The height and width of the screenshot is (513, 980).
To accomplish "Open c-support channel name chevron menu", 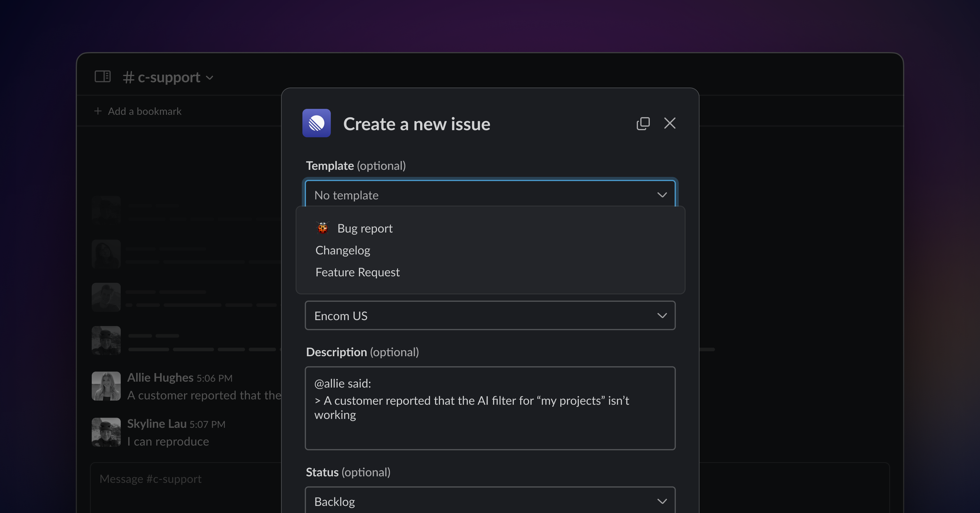I will (209, 78).
